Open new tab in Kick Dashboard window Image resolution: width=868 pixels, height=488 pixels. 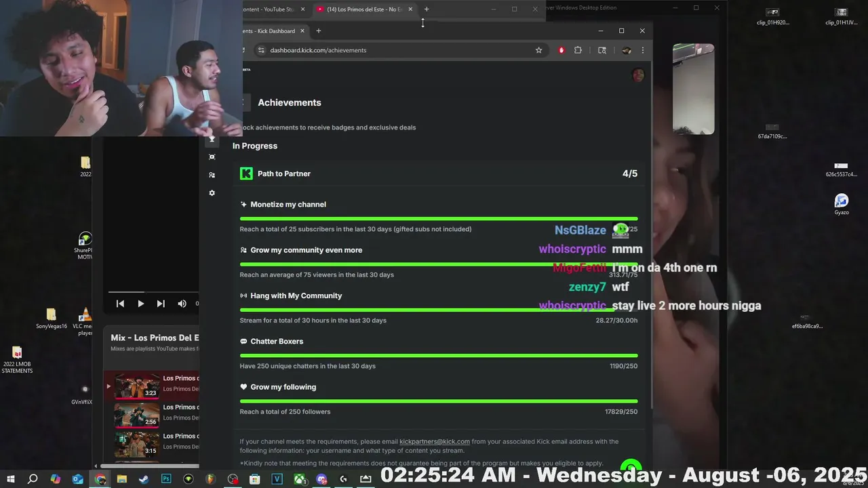(319, 30)
